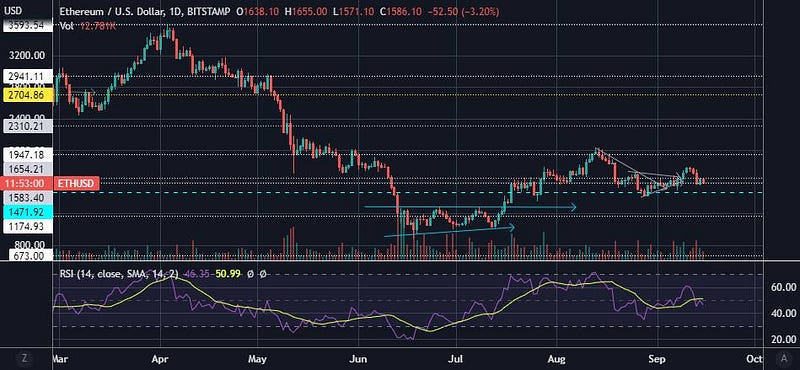Click the 1947.18 price level label
Viewport: 800px width, 370px height.
[x=28, y=154]
